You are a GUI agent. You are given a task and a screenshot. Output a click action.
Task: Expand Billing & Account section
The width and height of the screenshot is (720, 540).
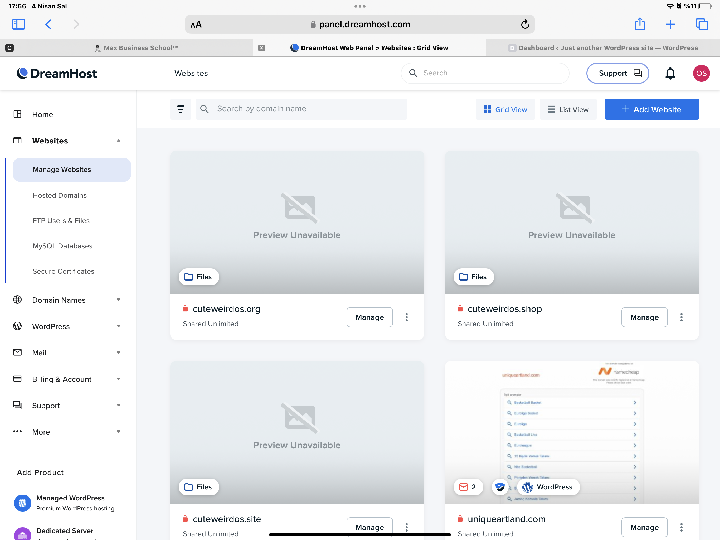click(x=118, y=379)
